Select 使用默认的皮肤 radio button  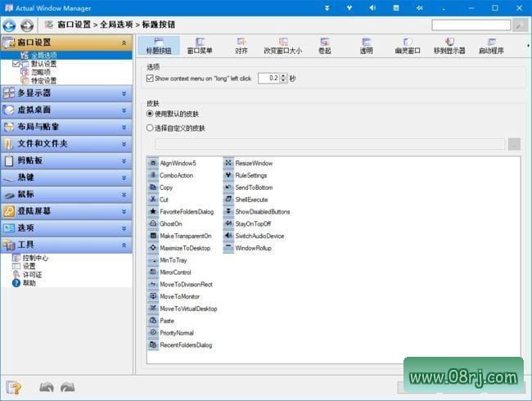click(x=150, y=114)
